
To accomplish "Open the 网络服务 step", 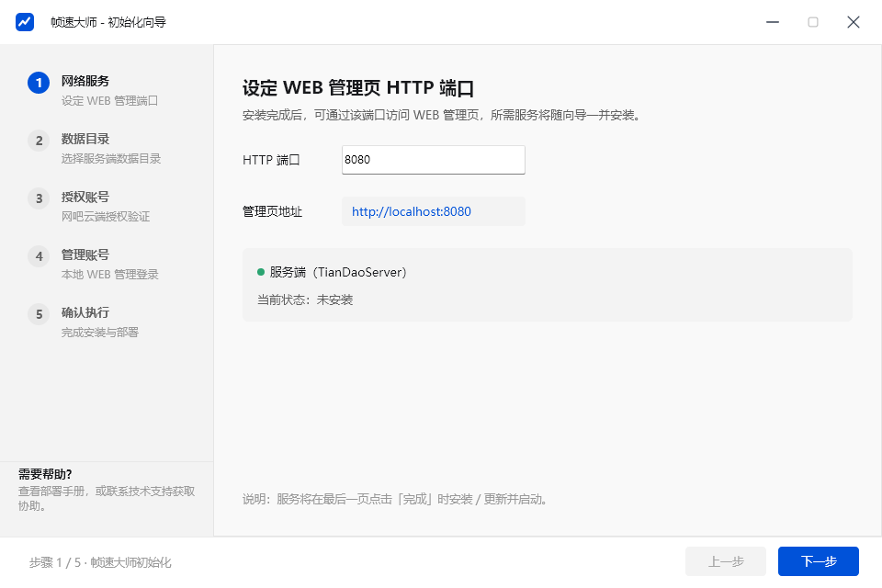I will 85,81.
